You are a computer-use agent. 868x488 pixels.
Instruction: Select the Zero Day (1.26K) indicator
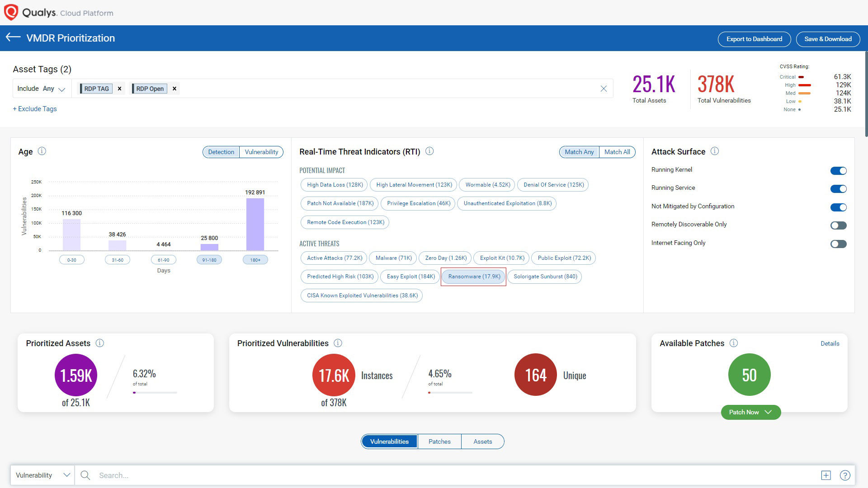(446, 258)
